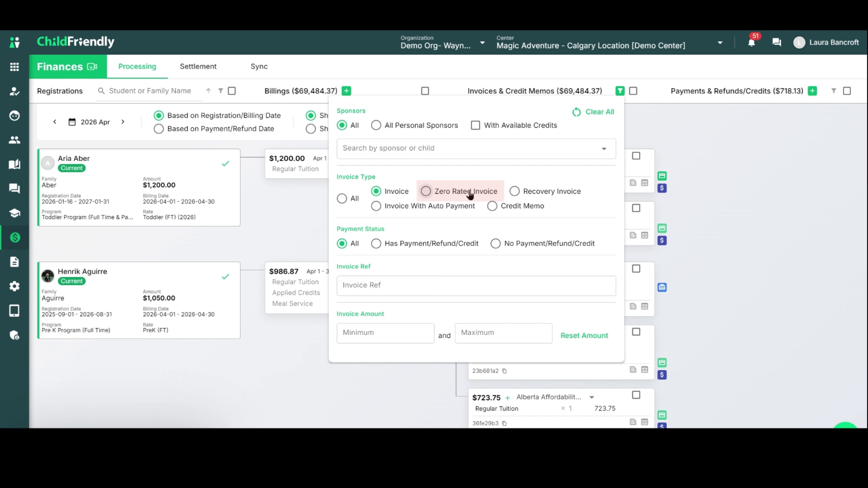
Task: Open the speech bubbles icon in the sidebar
Action: (x=15, y=189)
